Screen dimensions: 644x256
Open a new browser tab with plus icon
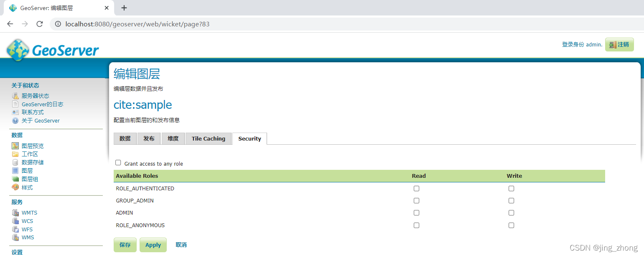point(124,8)
